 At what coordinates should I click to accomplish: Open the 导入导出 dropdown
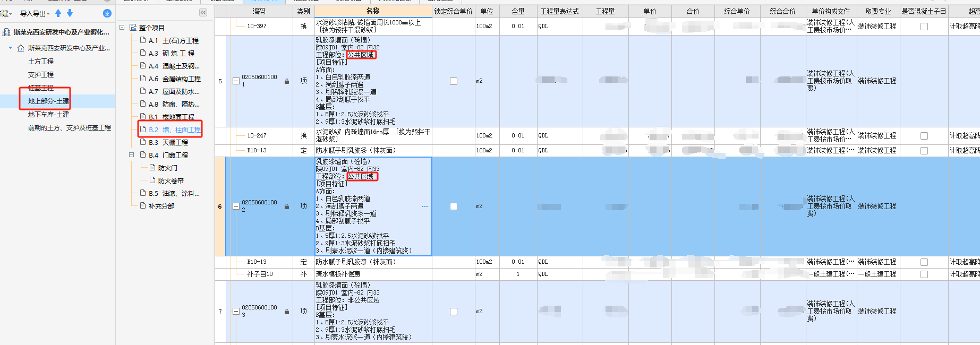click(35, 14)
